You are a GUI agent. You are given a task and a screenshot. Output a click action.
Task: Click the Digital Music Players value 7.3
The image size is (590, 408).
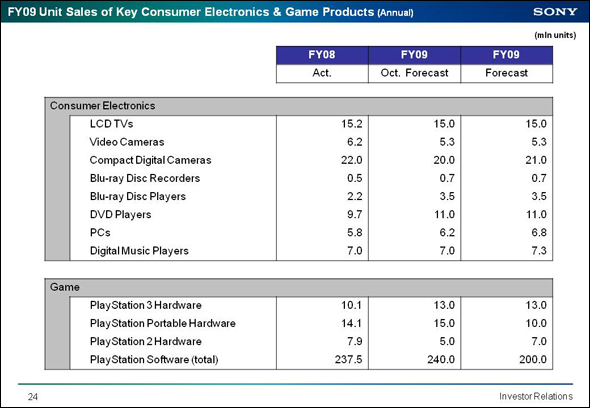coord(539,251)
